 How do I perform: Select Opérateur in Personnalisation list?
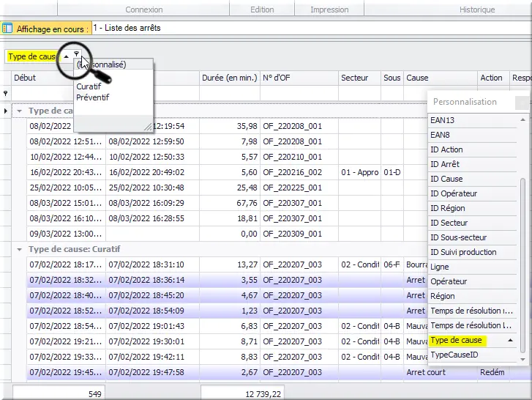(x=472, y=281)
